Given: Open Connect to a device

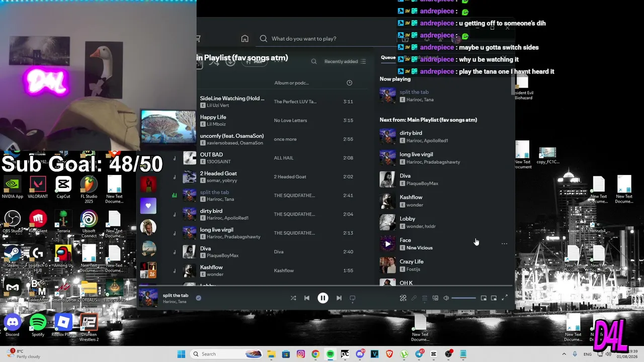Looking at the screenshot, I should (x=436, y=298).
